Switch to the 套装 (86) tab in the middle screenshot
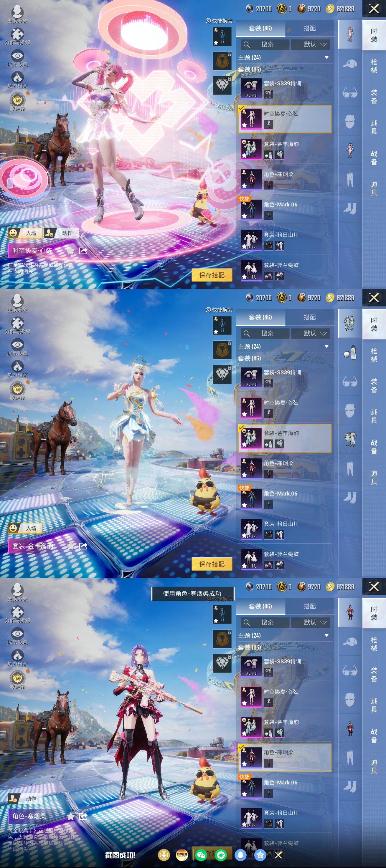The width and height of the screenshot is (386, 868). click(x=260, y=317)
